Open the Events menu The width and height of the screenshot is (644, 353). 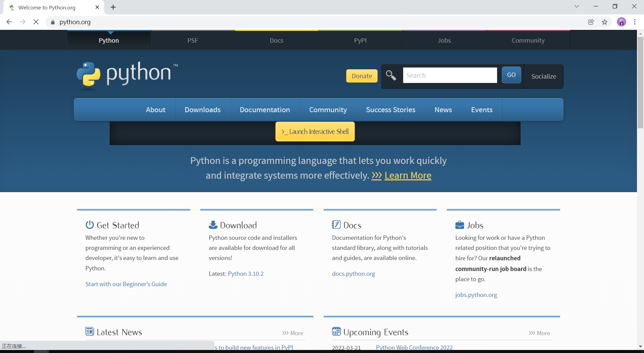click(482, 109)
